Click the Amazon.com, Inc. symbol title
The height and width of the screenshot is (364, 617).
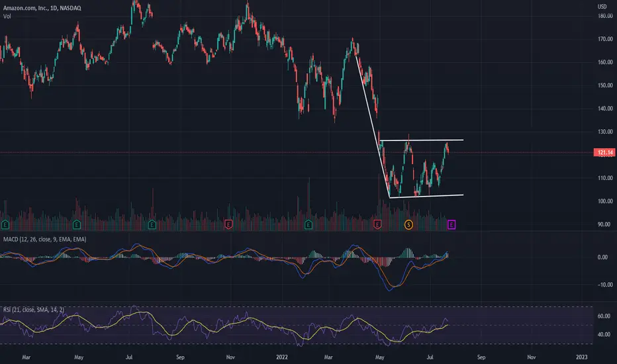pos(42,8)
